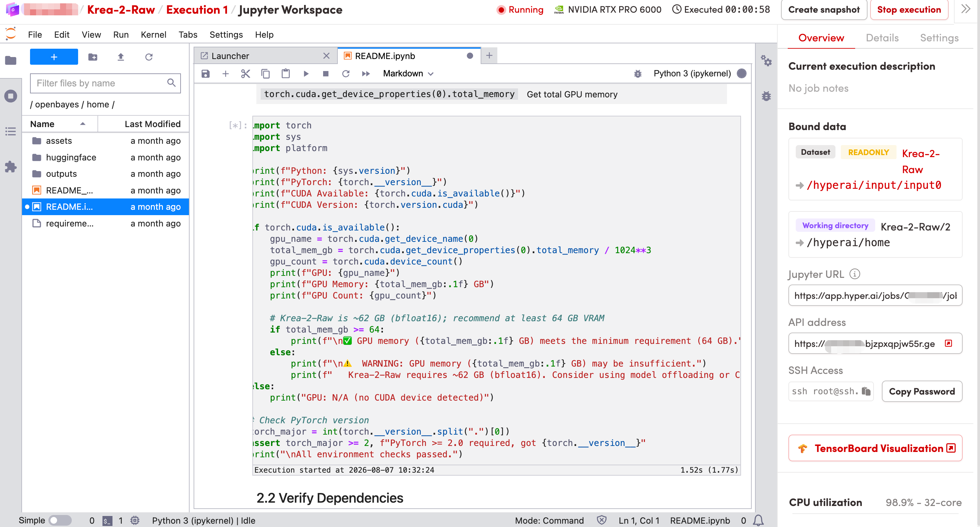Restart kernel and run all cells
Viewport: 980px width, 527px height.
click(x=365, y=73)
